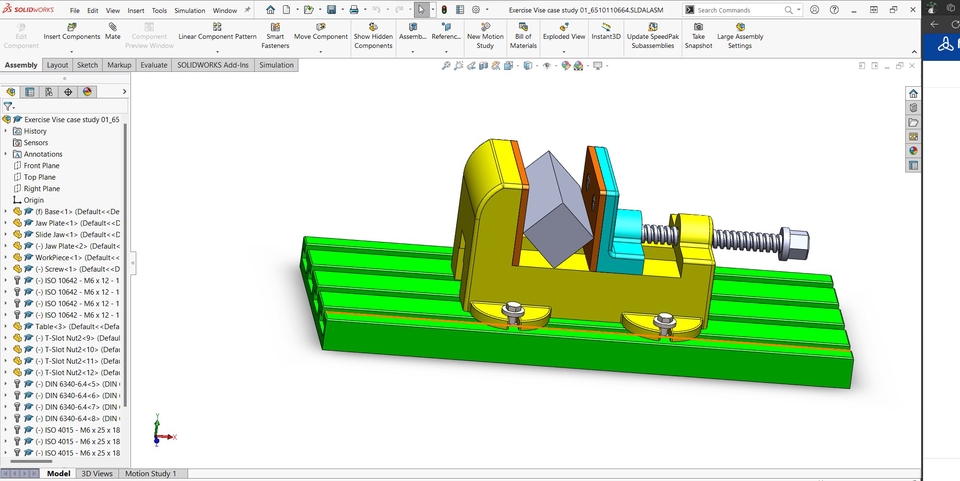Open the Simulation menu

point(189,10)
